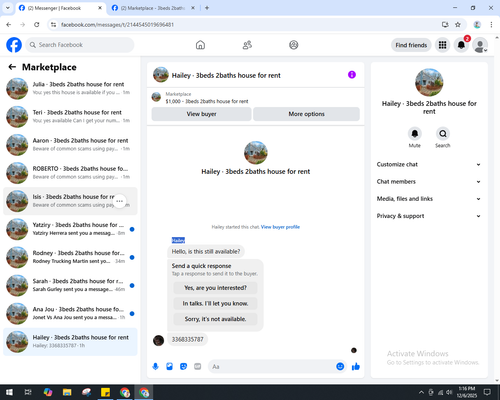Focus the Search Facebook field
500x400 pixels.
click(x=80, y=45)
